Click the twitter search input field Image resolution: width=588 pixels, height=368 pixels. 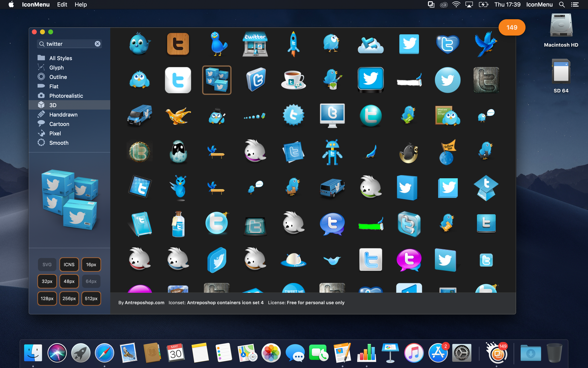(69, 44)
